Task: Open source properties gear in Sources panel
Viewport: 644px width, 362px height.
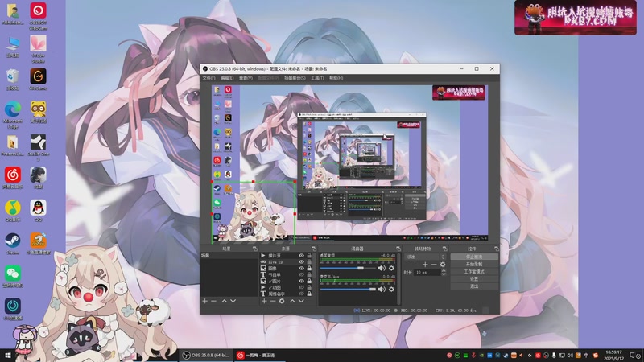Action: click(282, 301)
